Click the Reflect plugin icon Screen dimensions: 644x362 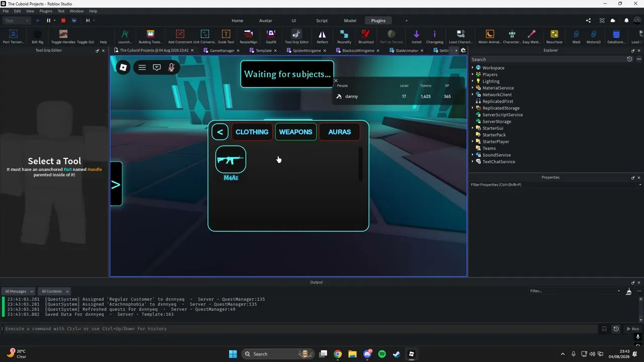322,36
